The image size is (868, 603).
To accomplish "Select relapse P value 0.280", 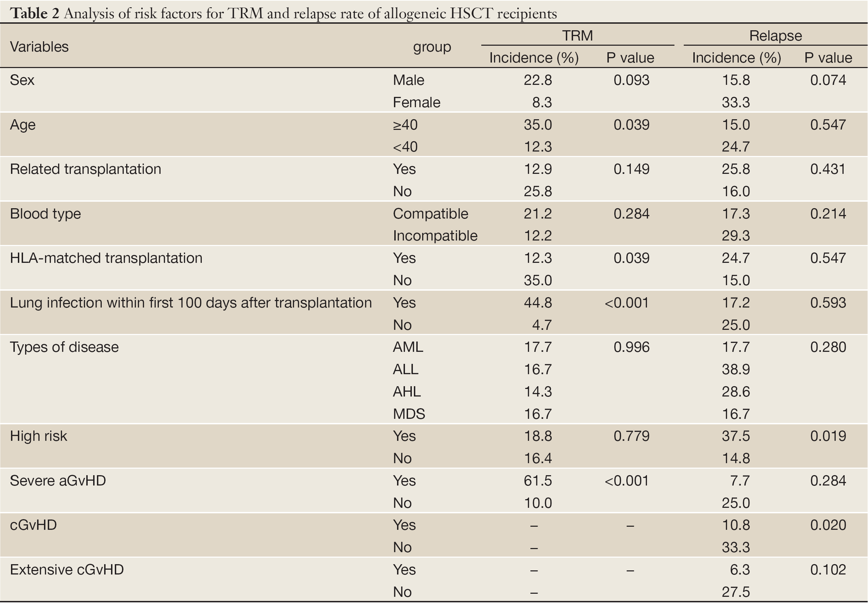I will (828, 347).
